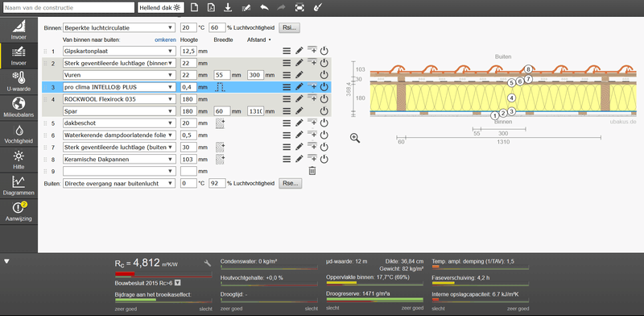Click wrench icon next to Rc value
644x316 pixels.
[208, 263]
